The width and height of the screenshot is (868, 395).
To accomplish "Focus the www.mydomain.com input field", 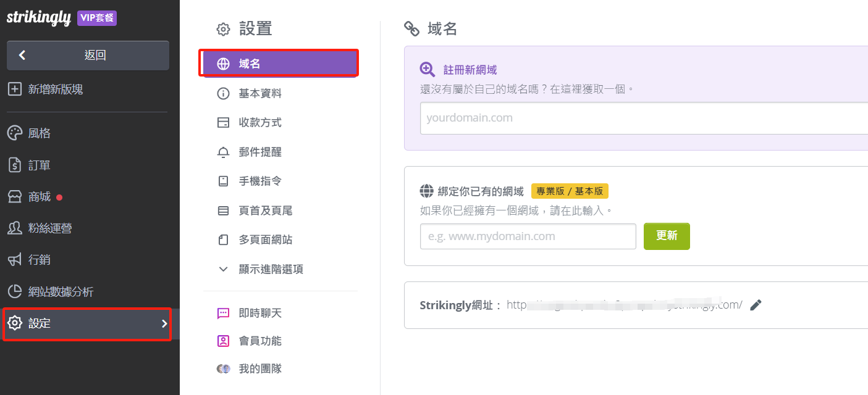I will [x=528, y=236].
